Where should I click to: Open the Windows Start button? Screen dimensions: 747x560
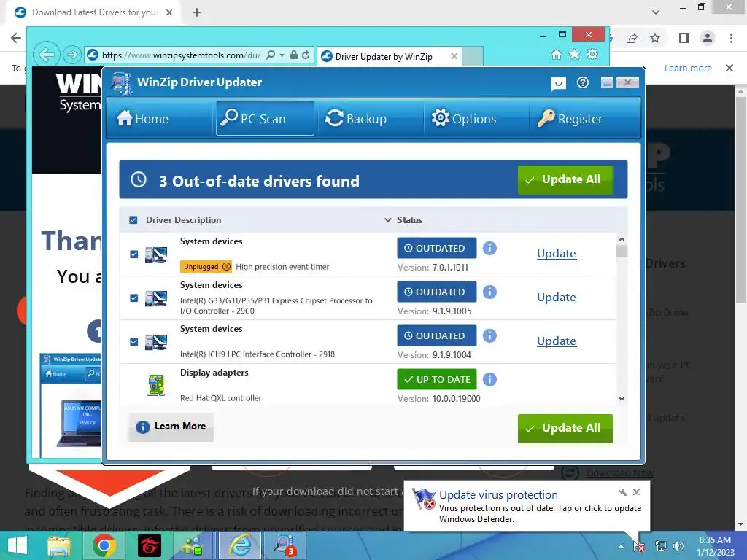(x=18, y=545)
